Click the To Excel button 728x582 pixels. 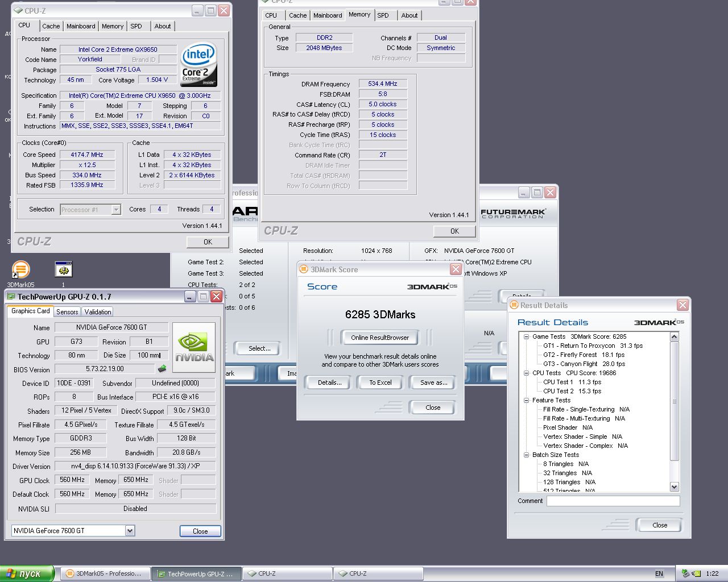[x=380, y=383]
